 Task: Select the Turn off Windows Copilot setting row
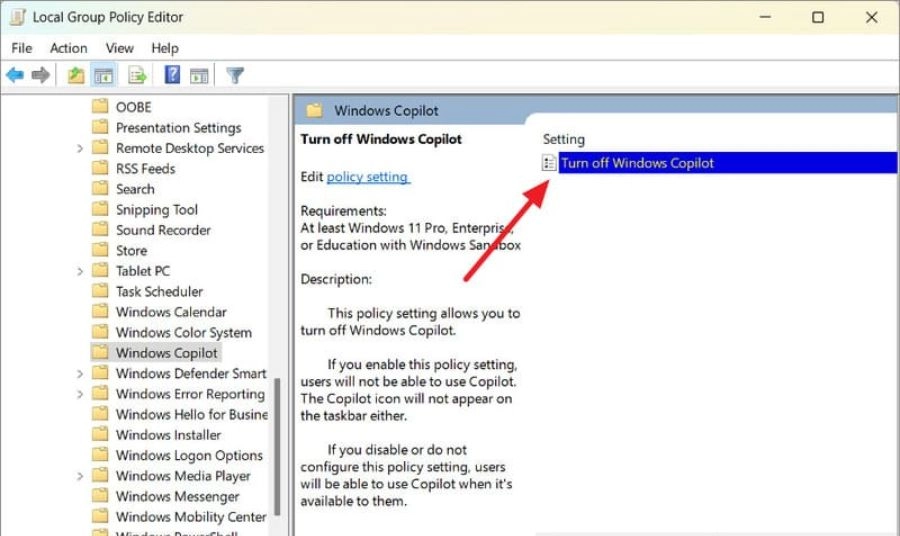(x=720, y=163)
